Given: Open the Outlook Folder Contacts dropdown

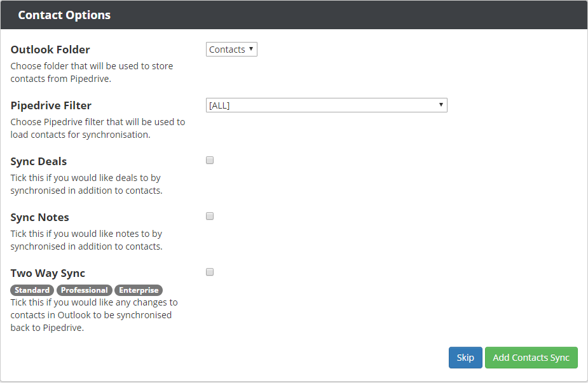Looking at the screenshot, I should point(231,49).
